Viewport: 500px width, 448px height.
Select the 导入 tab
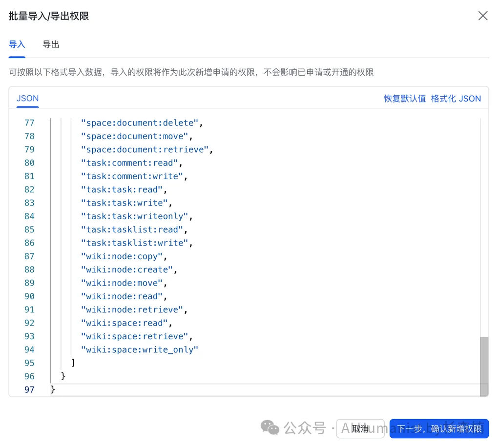click(16, 44)
